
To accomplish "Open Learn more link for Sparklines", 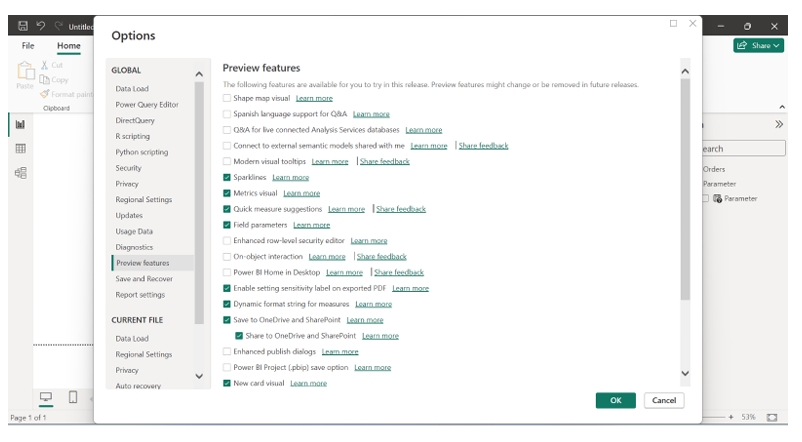I will [x=291, y=178].
